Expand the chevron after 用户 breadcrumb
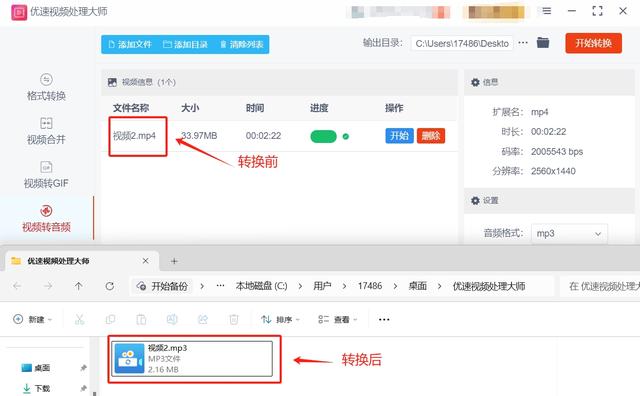640x396 pixels. (344, 286)
